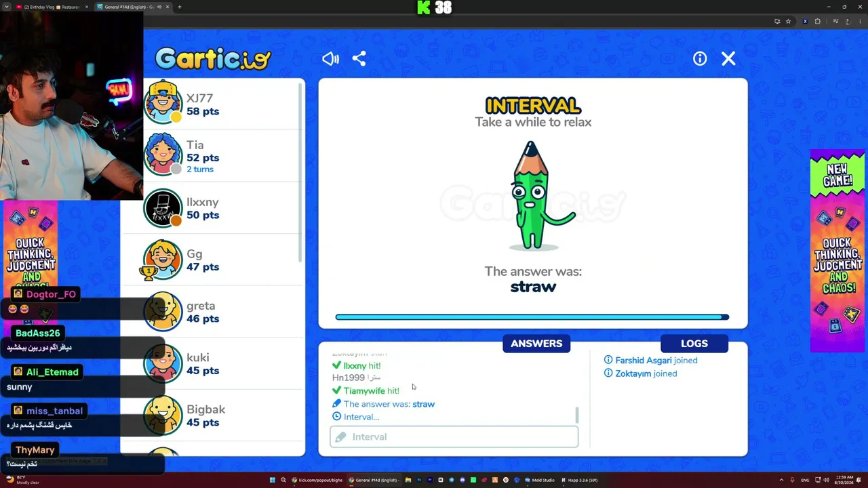Switch to the General #14d browser tab

click(x=133, y=7)
